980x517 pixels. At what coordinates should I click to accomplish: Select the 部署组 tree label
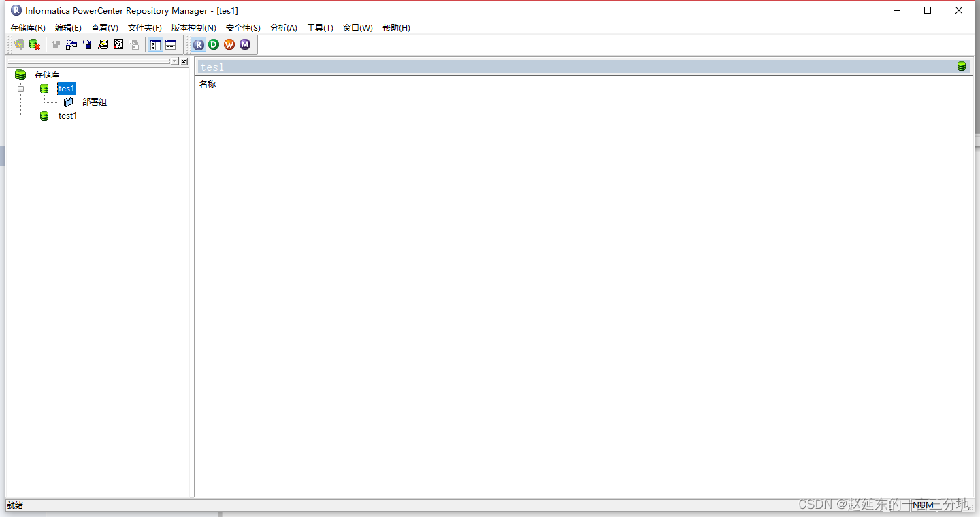[x=95, y=102]
